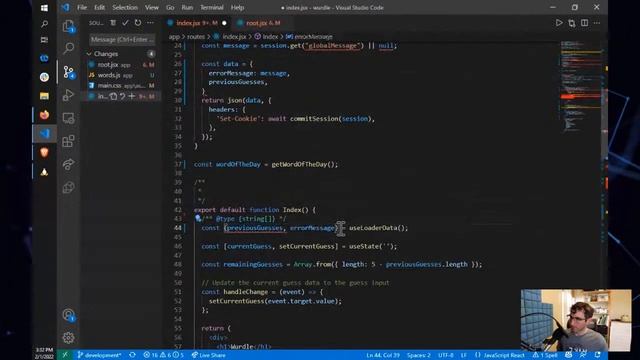Open words.js in Changes list
Image resolution: width=640 pixels, height=360 pixels.
[x=121, y=75]
